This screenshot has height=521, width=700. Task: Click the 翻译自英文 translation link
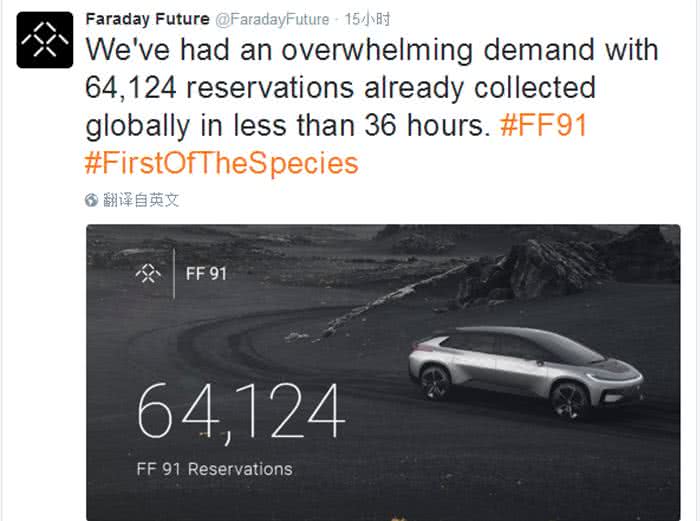coord(141,200)
